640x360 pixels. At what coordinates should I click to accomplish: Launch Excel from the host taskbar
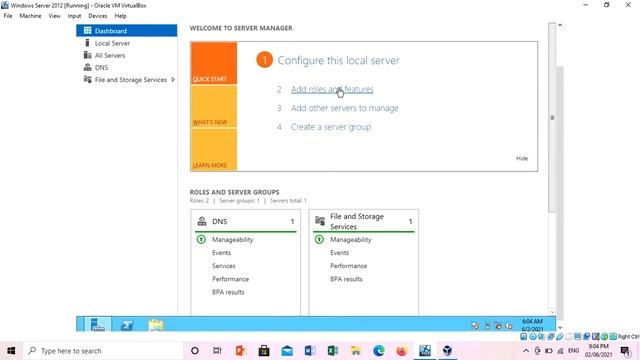click(x=333, y=351)
